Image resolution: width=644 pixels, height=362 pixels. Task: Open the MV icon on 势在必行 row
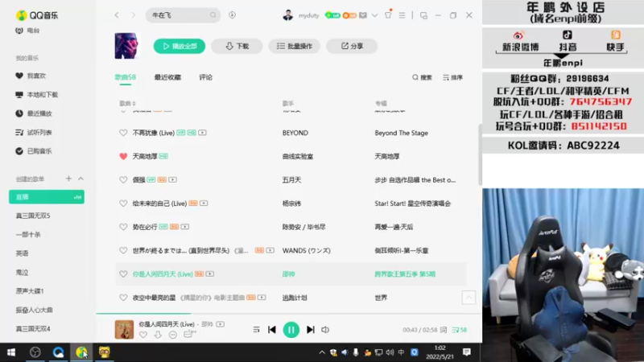(x=185, y=227)
